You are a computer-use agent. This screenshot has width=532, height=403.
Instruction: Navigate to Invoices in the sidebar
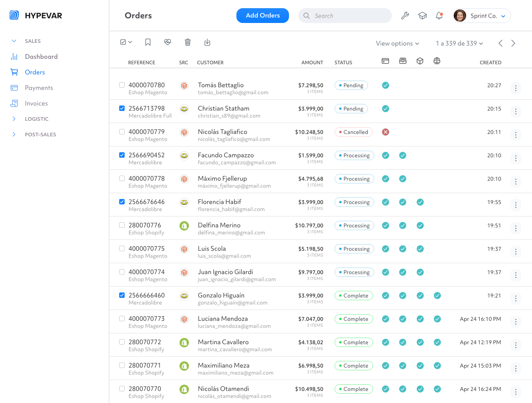36,103
